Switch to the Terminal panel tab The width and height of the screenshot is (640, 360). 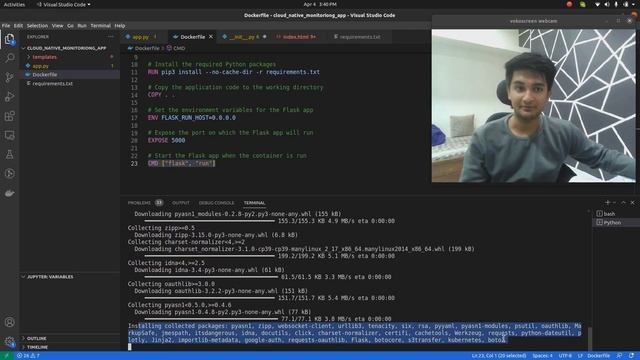coord(254,203)
